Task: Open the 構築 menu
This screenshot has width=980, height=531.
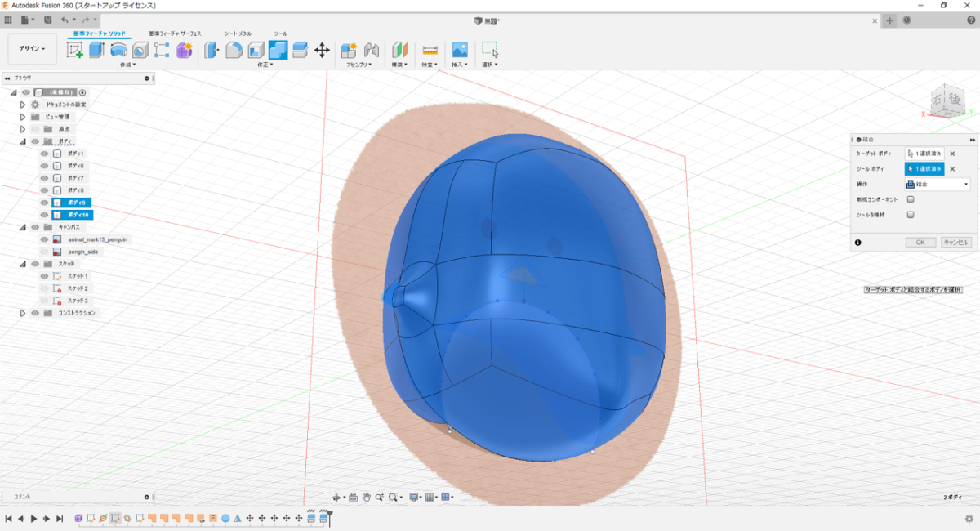Action: [399, 65]
